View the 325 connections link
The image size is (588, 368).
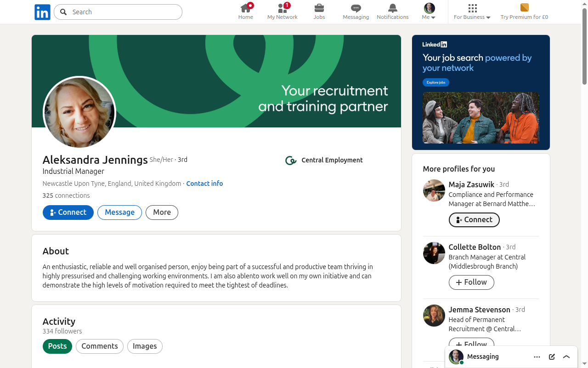coord(66,195)
